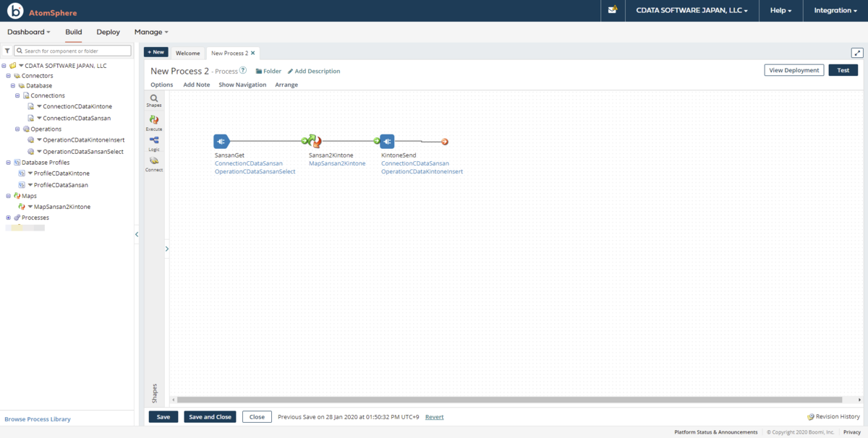Select ConnectionCDataKintone in tree

(77, 106)
